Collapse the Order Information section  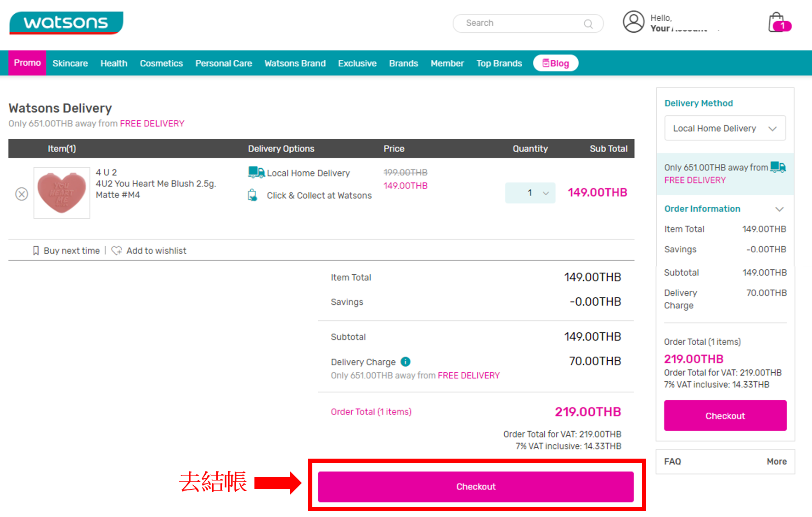[779, 209]
